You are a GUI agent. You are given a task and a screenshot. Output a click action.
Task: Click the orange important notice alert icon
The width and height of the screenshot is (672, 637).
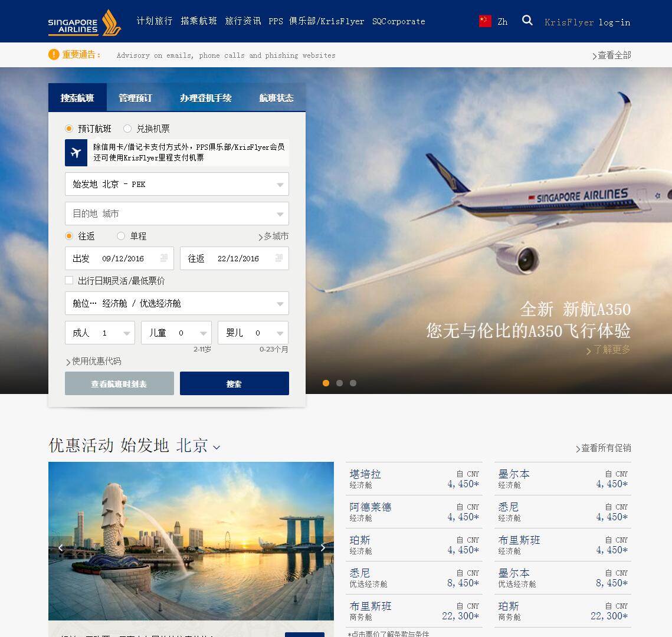tap(54, 54)
